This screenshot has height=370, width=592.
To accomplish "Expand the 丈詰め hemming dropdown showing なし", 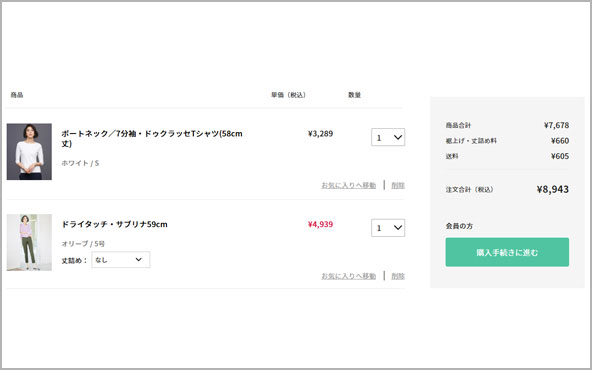I will (121, 260).
